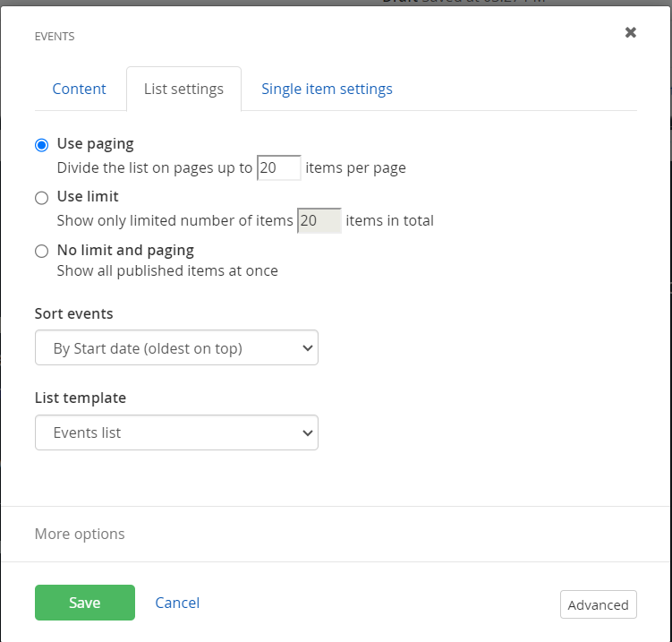Screen dimensions: 672x642
Task: Click the green Save button
Action: coord(85,603)
